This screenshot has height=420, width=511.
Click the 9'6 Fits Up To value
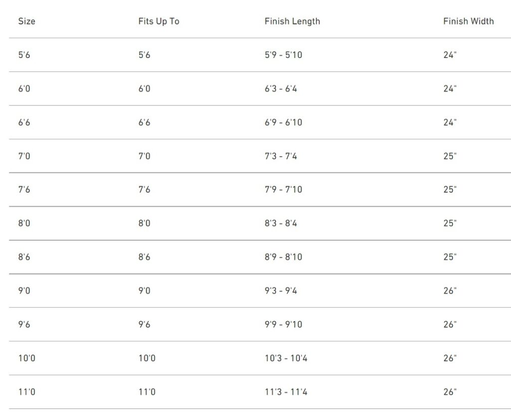[x=144, y=325]
